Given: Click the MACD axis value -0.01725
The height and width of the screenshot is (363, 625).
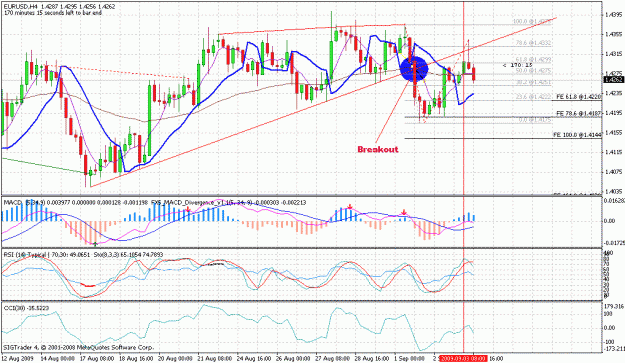Looking at the screenshot, I should point(614,243).
